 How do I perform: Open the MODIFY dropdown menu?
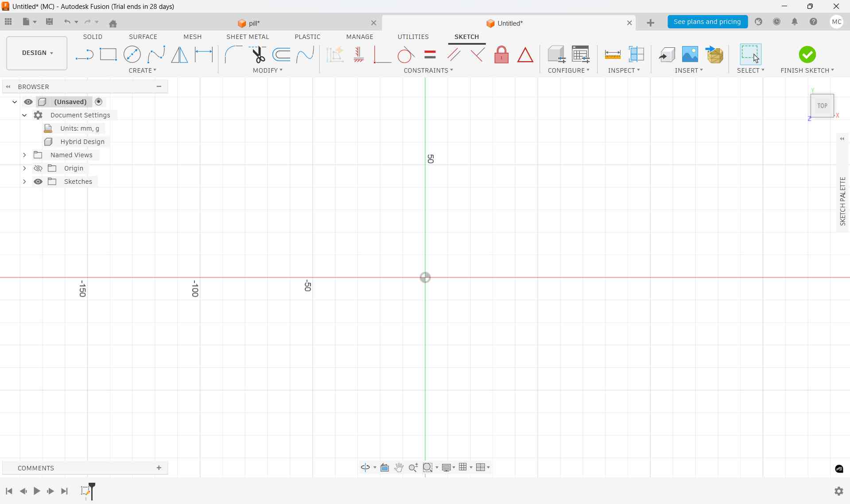[268, 70]
